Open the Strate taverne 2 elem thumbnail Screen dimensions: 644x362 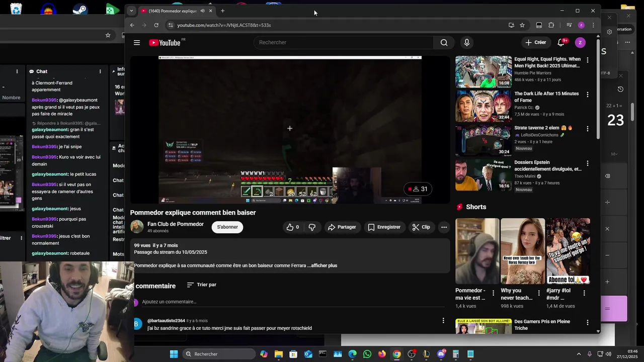[x=484, y=140]
